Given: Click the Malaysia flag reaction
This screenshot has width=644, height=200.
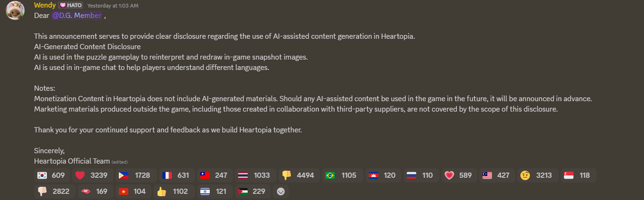Looking at the screenshot, I should click(x=496, y=175).
